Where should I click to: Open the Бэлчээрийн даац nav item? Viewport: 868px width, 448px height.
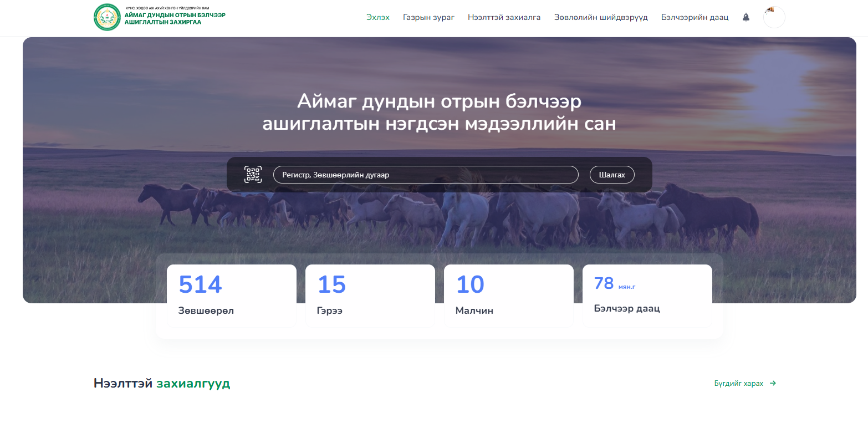[695, 17]
